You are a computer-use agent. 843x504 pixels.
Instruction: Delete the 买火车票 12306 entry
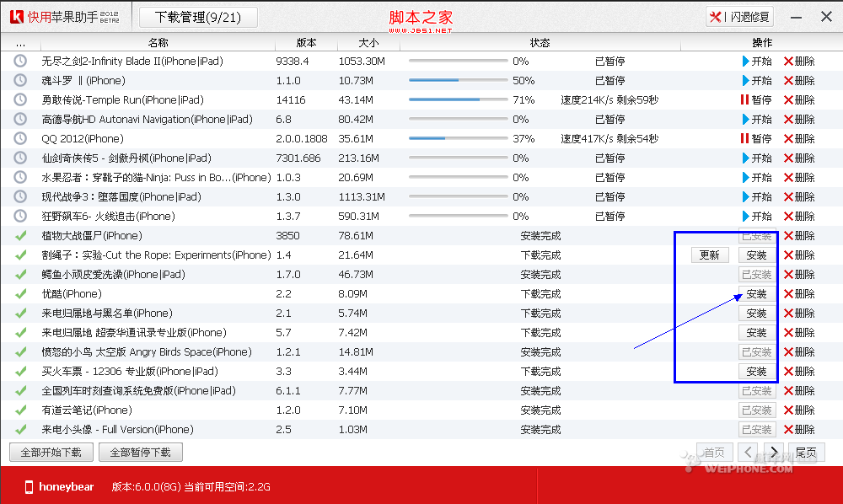coord(799,372)
